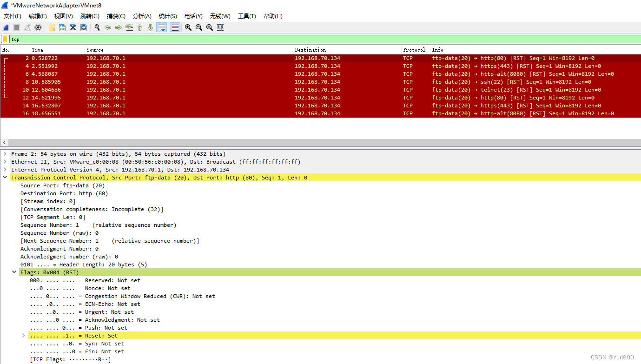This screenshot has width=641, height=364.
Task: Go forward to next packet arrow
Action: click(119, 27)
